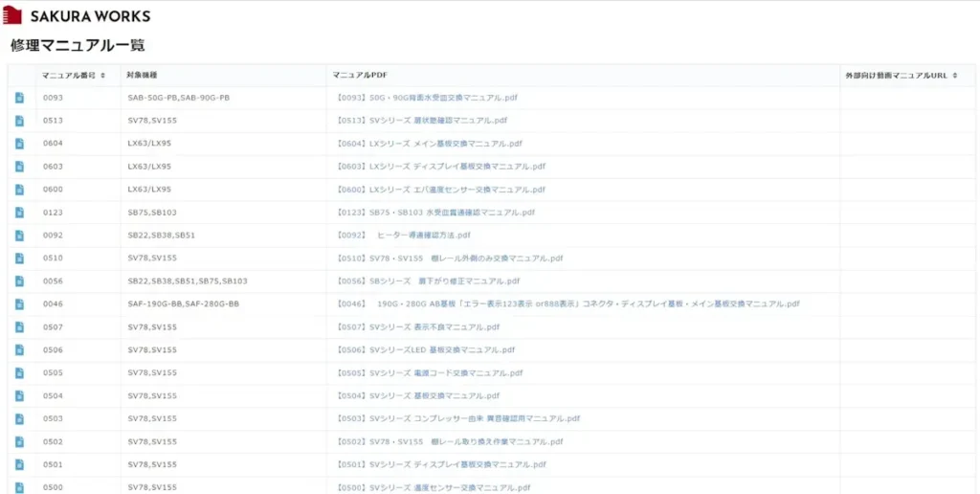Viewport: 980px width, 494px height.
Task: Open SVシリーズ 電源コード交換マニュアル PDF
Action: coord(429,373)
